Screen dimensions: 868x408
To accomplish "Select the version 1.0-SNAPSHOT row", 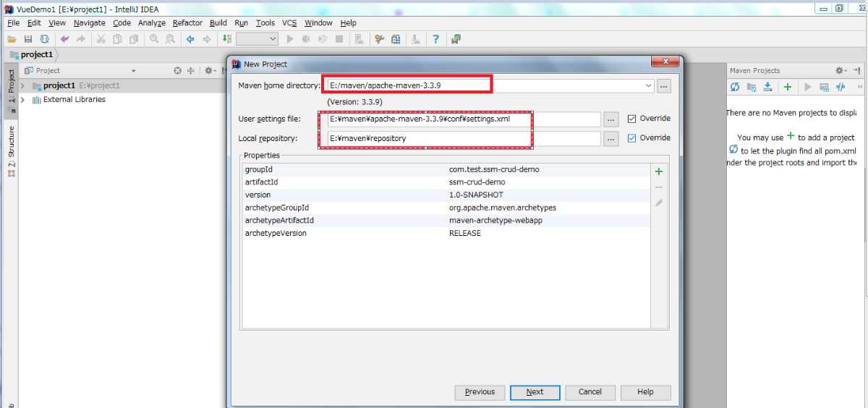I will tap(446, 195).
